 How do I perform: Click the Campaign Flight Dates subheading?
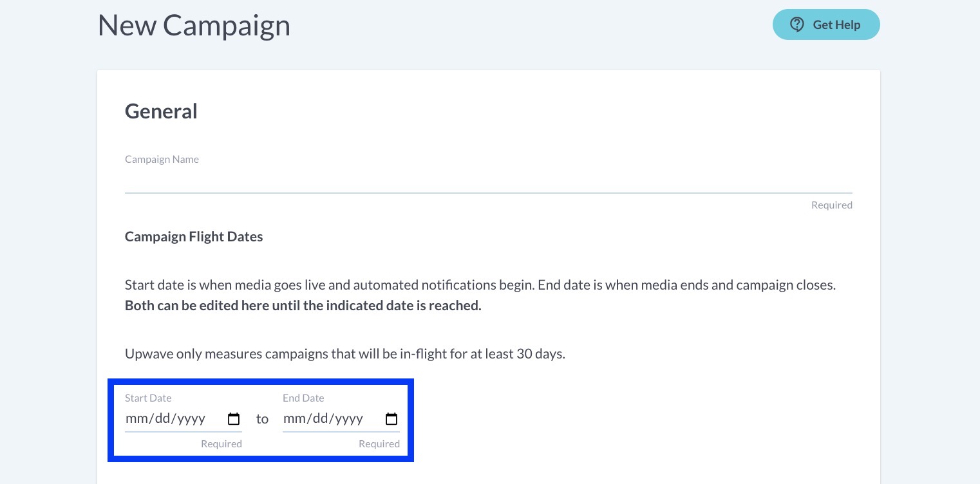click(x=194, y=236)
